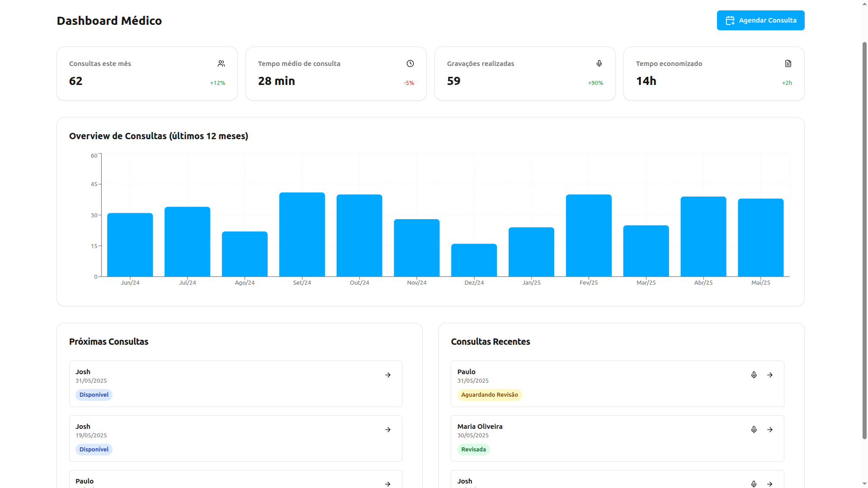Click the +12% change indicator

tap(217, 83)
